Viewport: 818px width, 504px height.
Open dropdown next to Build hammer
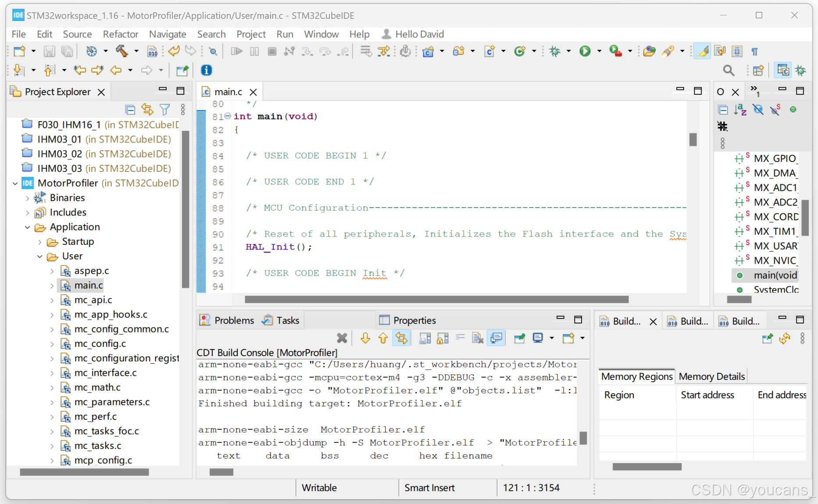tap(136, 51)
